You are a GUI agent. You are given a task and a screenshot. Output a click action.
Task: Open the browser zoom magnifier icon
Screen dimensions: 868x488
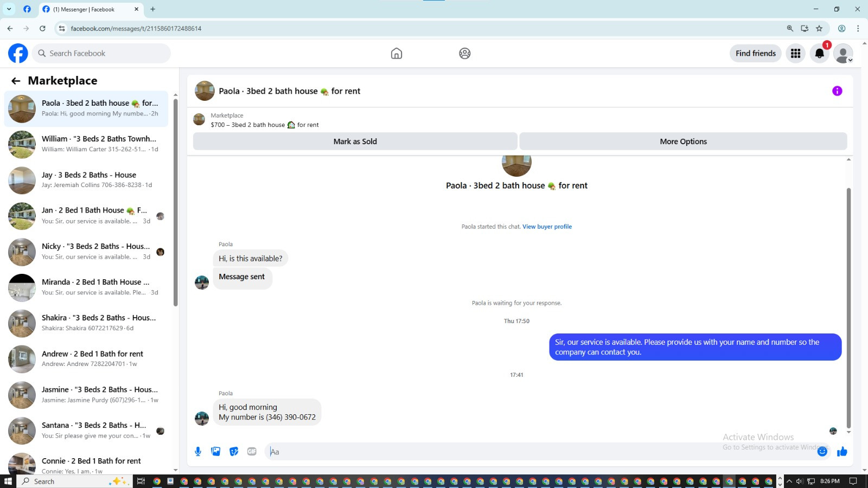pyautogui.click(x=790, y=28)
